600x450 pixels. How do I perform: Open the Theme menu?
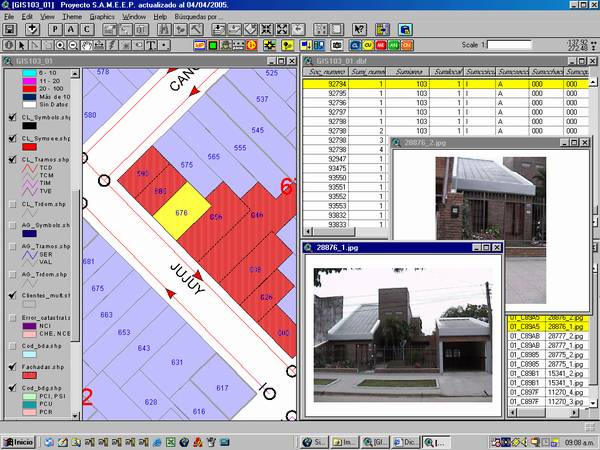pos(72,18)
